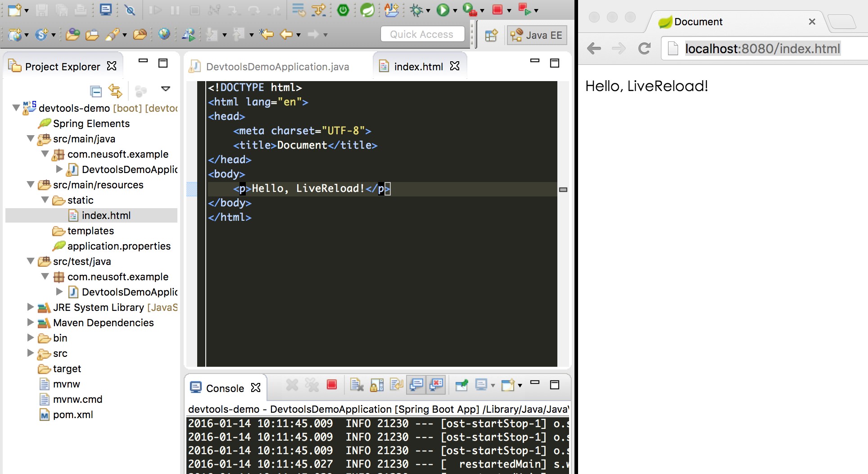
Task: Switch to DevtoolsDemoApplication.java editor tab
Action: (269, 67)
